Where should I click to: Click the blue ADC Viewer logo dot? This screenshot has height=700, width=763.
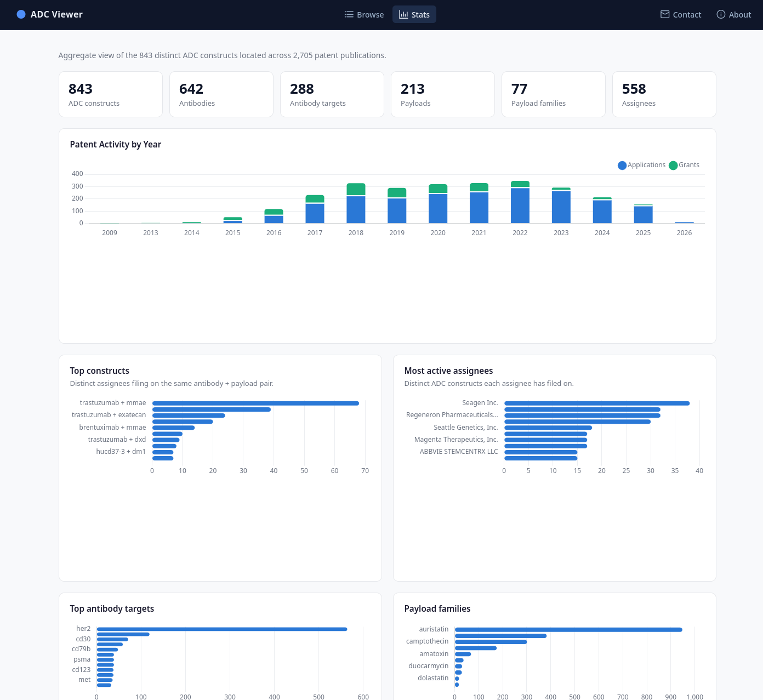pyautogui.click(x=21, y=14)
